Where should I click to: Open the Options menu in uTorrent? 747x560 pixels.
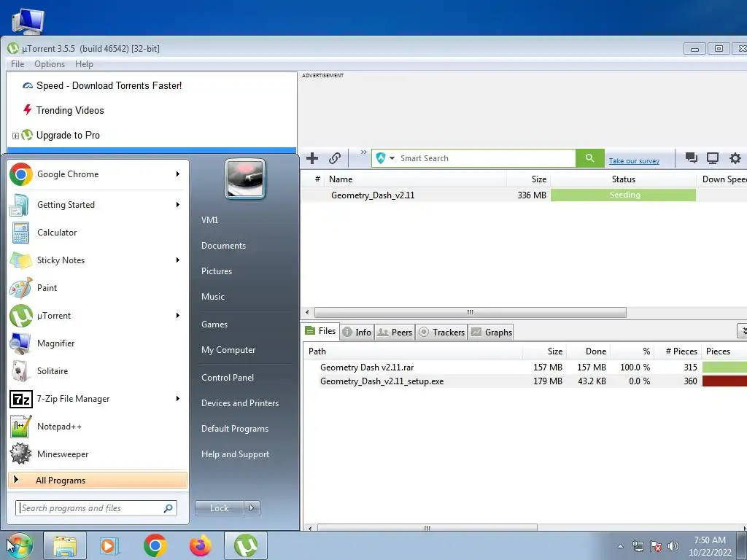[50, 64]
